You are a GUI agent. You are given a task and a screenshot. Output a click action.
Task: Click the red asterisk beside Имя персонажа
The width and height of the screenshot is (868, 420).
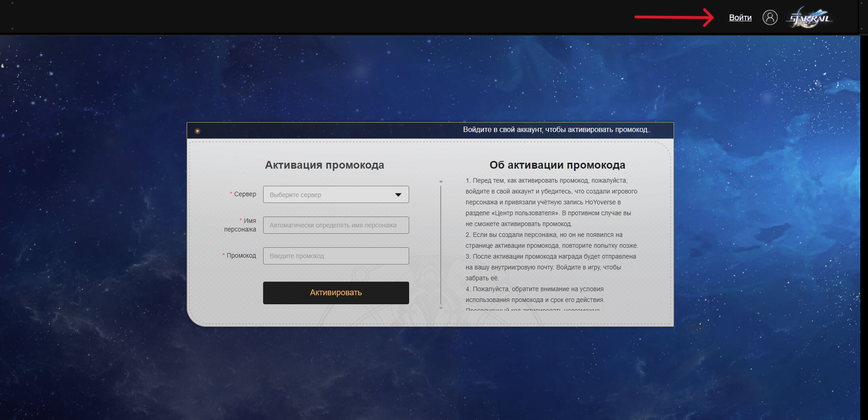click(x=240, y=220)
